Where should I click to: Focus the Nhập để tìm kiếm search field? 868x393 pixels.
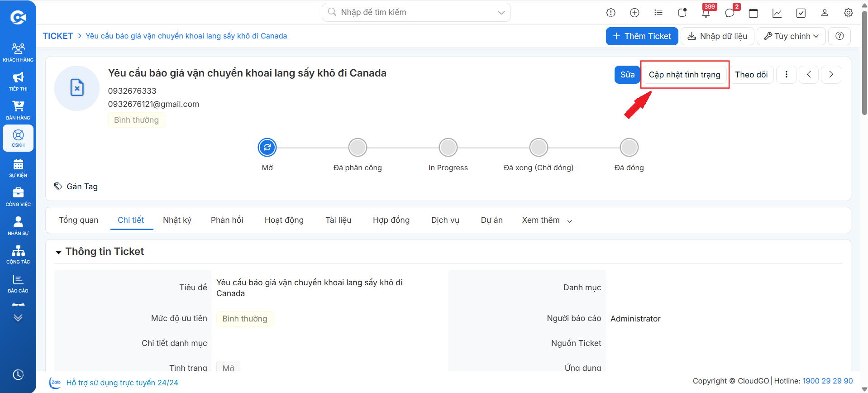[415, 12]
